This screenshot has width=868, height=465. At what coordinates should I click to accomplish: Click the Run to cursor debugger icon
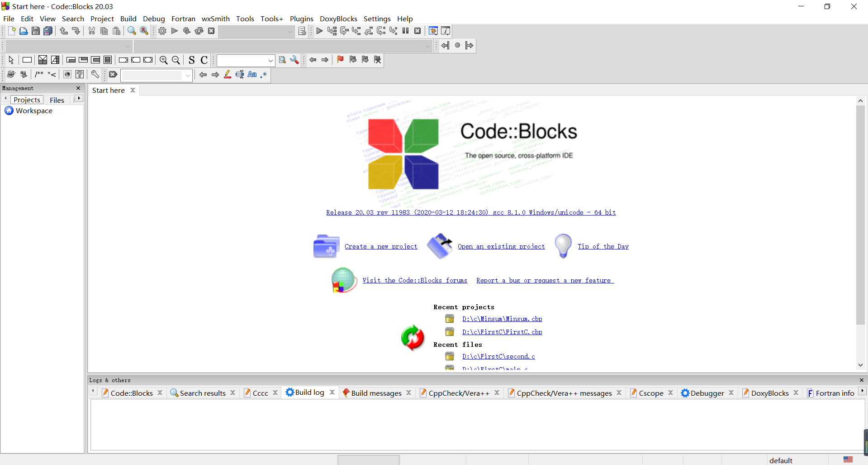332,31
